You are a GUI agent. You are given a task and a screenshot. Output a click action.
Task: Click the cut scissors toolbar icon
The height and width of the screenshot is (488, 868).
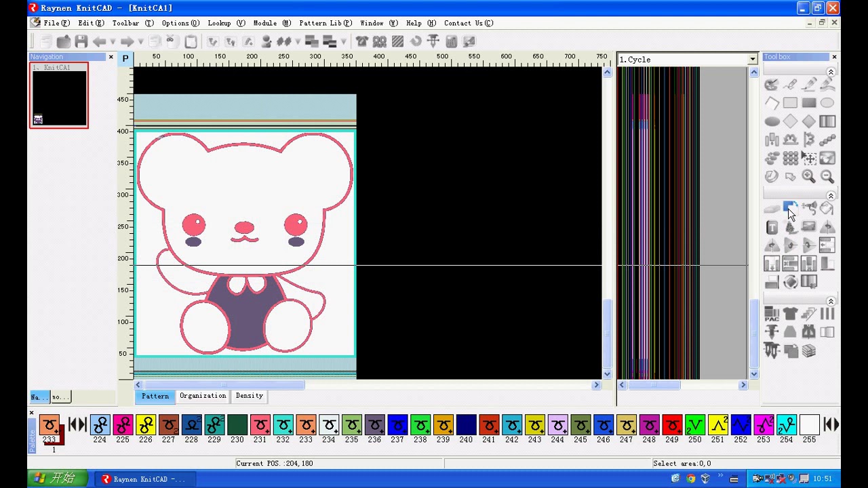(171, 41)
